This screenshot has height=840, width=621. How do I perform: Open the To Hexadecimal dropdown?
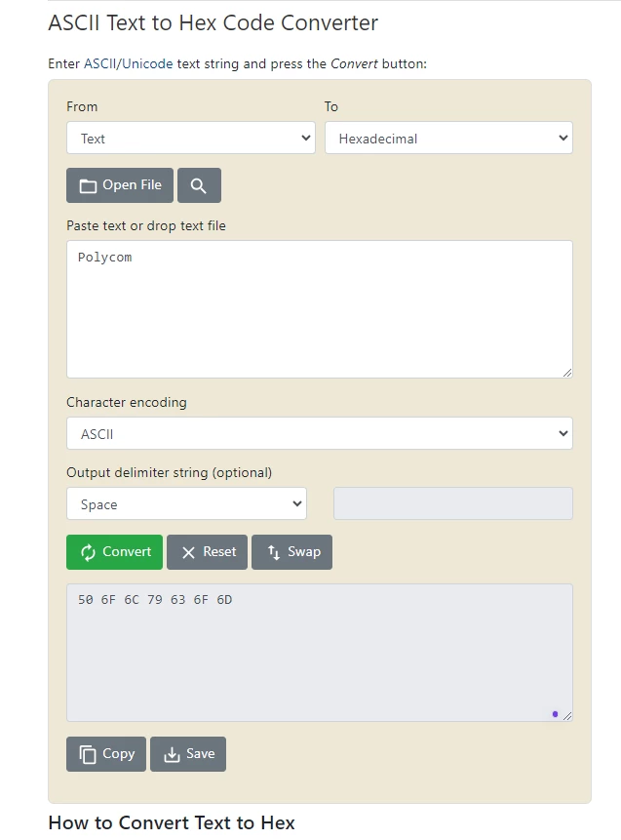coord(448,138)
